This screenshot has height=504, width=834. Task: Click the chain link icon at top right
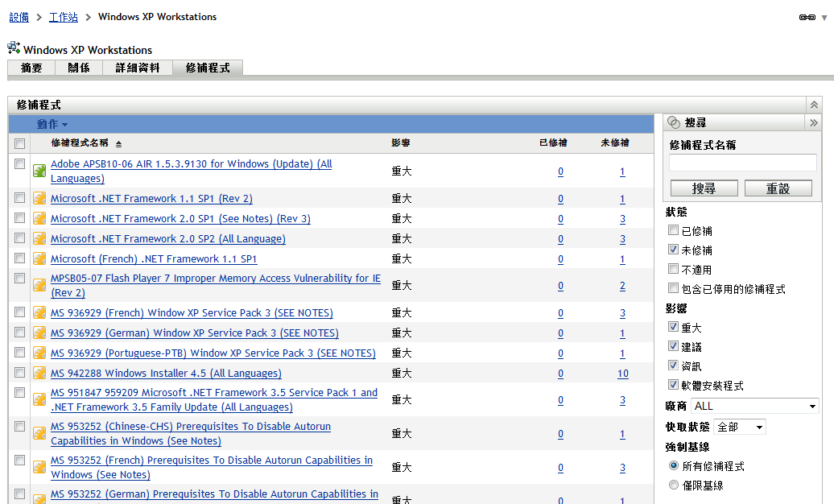pos(807,18)
